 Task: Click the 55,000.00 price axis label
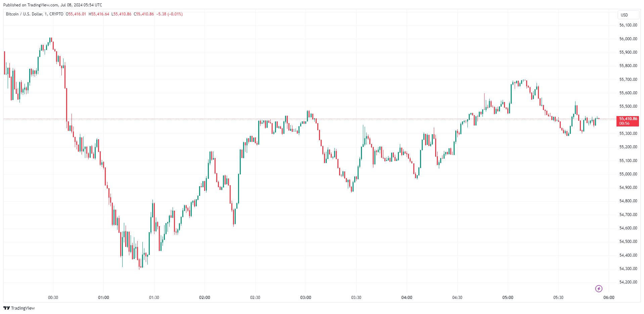click(628, 174)
